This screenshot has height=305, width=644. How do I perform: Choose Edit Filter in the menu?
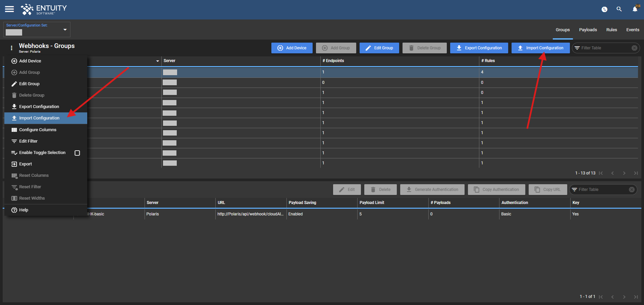[46, 141]
